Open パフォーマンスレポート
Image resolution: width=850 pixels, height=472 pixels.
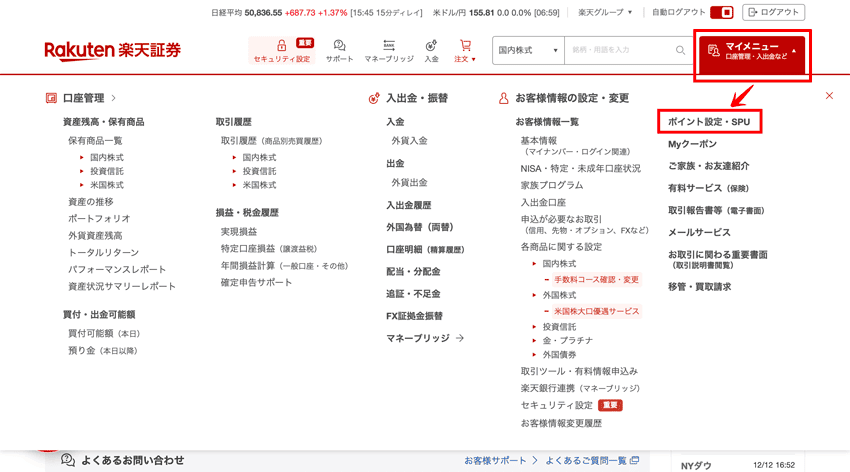(117, 269)
